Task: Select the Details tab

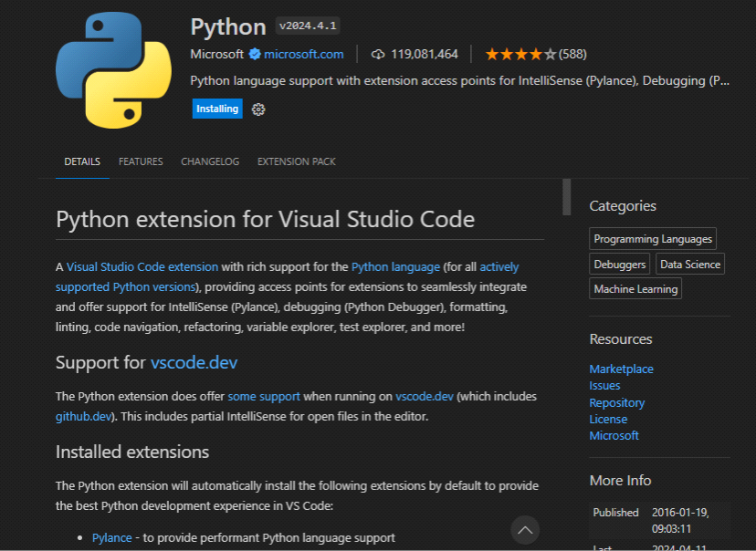Action: [82, 161]
